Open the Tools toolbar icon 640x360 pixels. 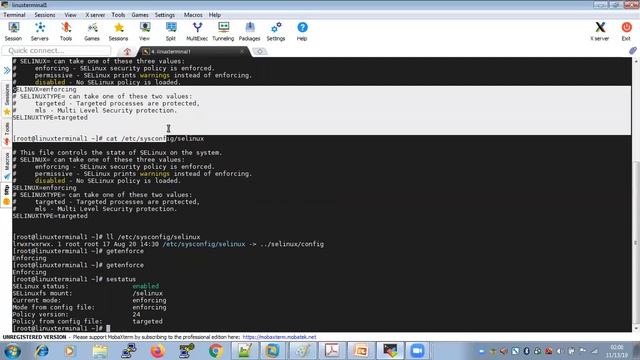(x=66, y=31)
